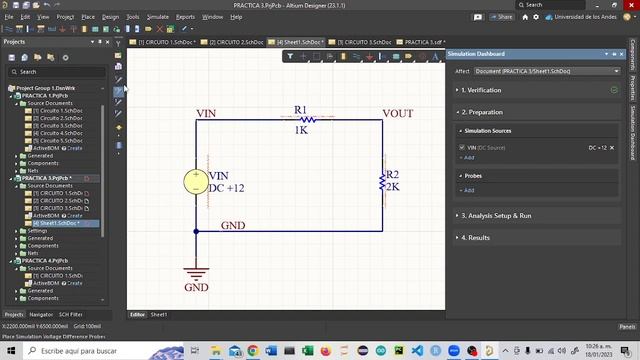Select the yellow VIN voltage source symbol

[x=196, y=182]
